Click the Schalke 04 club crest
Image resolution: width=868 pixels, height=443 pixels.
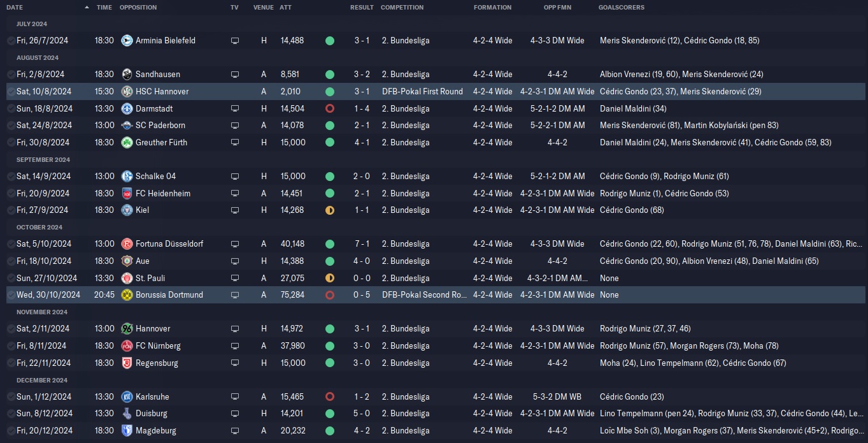point(127,176)
